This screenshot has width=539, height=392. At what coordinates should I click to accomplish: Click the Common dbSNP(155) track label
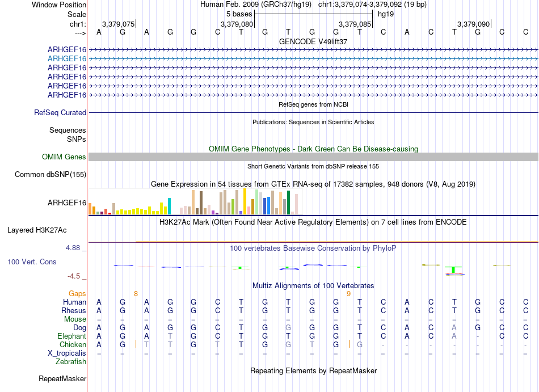(50, 175)
